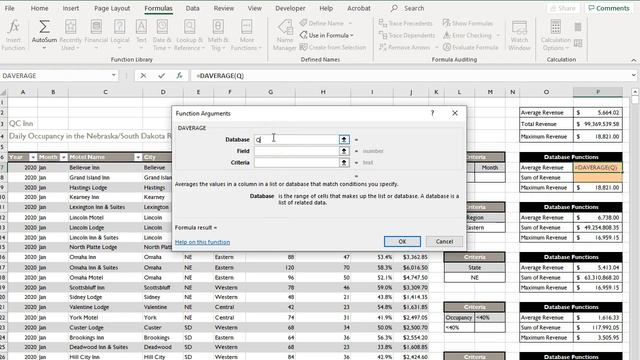Switch to the Insert tab
The height and width of the screenshot is (360, 640).
coord(71,8)
